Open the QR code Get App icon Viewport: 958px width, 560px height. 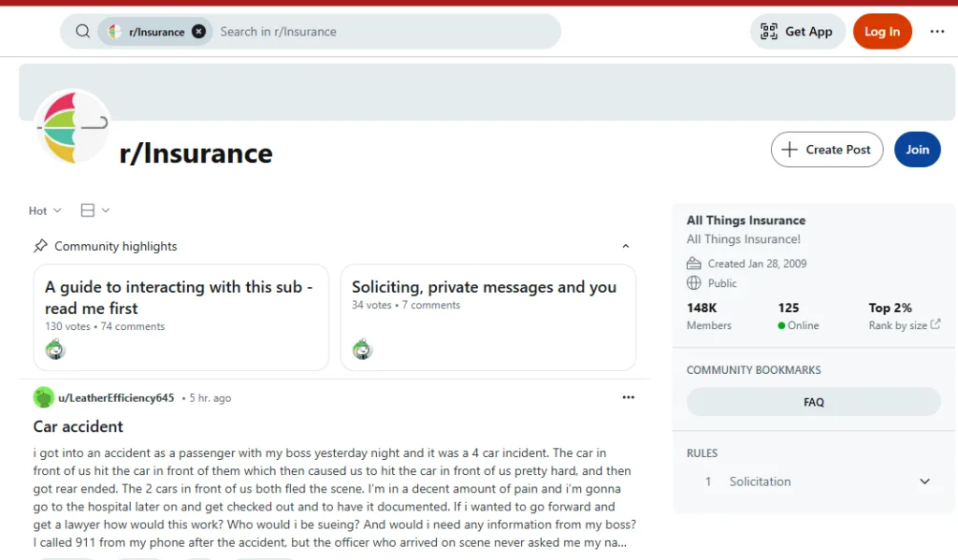click(x=769, y=31)
